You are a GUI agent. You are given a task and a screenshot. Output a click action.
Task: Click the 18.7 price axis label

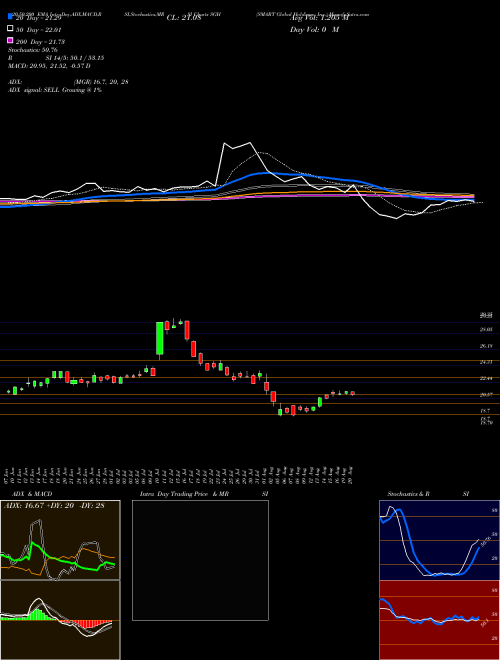pyautogui.click(x=485, y=410)
